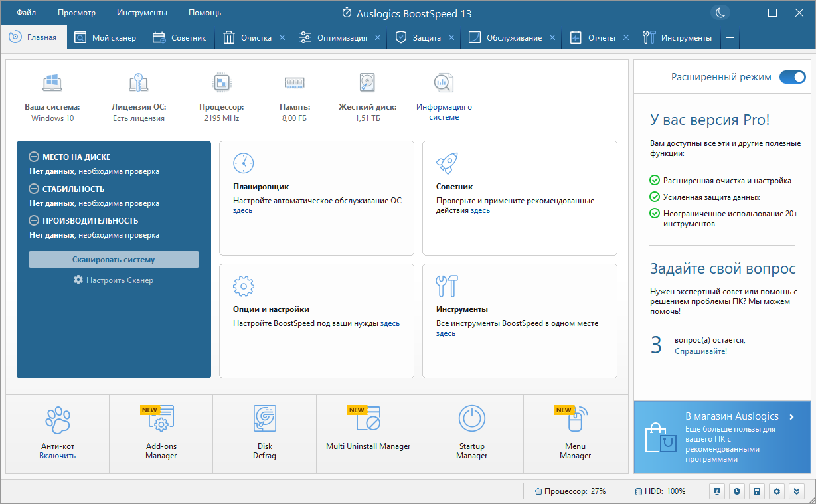This screenshot has width=816, height=504.
Task: Expand the status bar double-chevron
Action: coord(797,491)
